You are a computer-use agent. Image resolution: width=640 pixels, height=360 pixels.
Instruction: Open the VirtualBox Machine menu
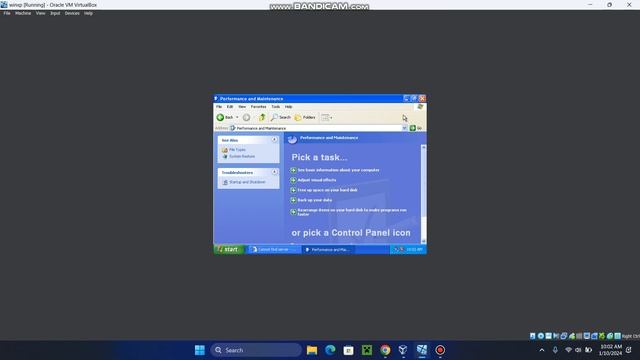click(23, 13)
